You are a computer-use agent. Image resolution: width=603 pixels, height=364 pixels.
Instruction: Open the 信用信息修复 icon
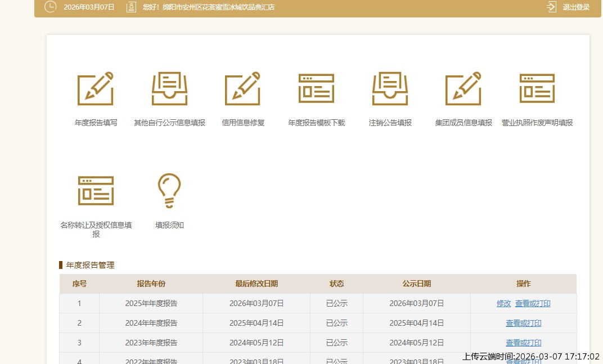(x=242, y=89)
